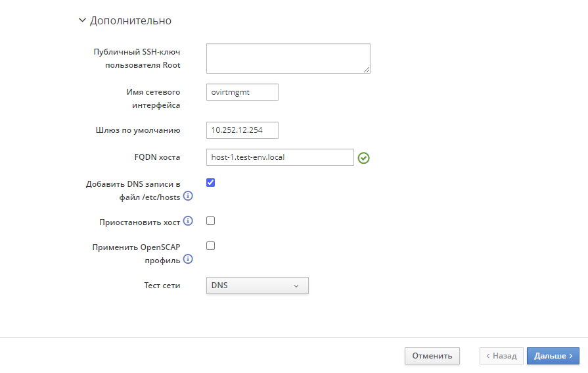The image size is (588, 373).
Task: Click the Отменить button
Action: pyautogui.click(x=432, y=356)
